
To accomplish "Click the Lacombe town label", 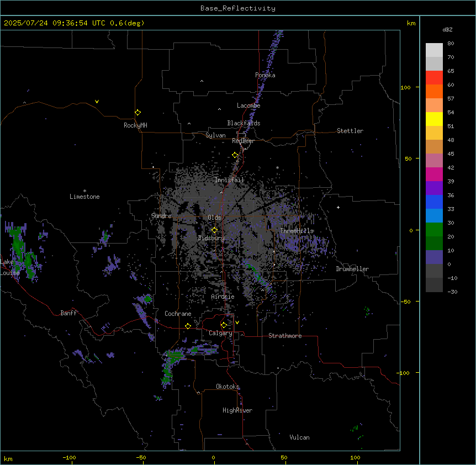I will point(248,105).
